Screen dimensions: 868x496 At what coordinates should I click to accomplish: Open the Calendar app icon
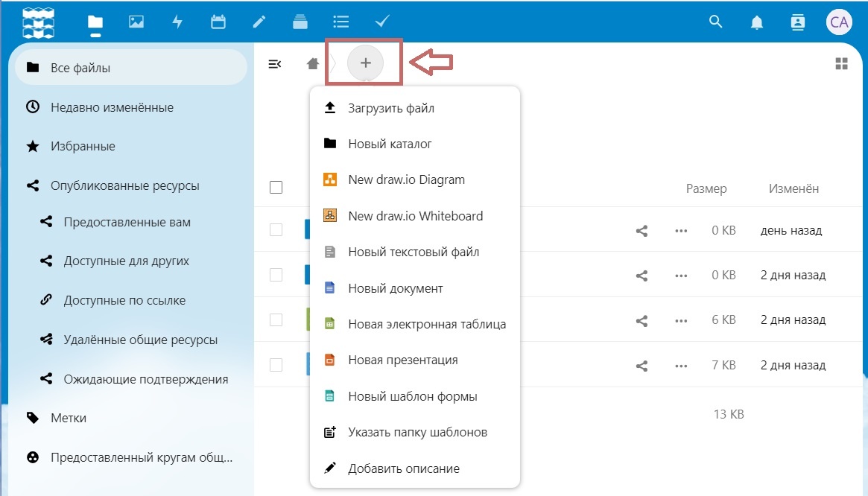click(218, 22)
